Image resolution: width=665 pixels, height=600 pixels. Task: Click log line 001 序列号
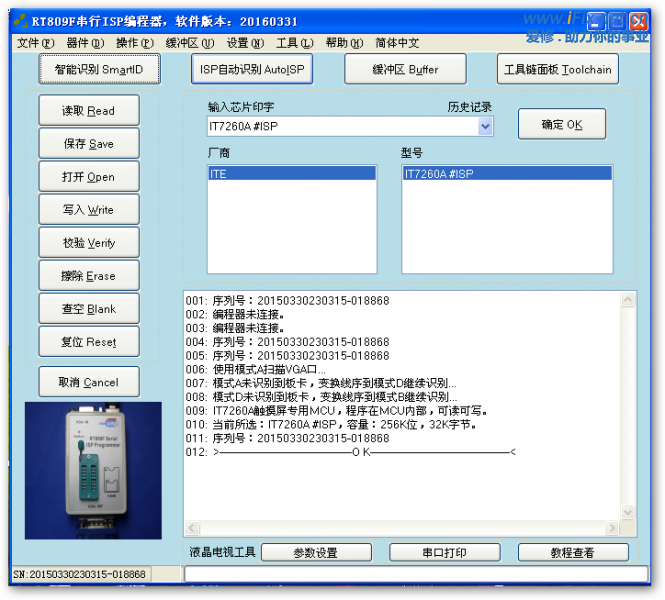287,301
